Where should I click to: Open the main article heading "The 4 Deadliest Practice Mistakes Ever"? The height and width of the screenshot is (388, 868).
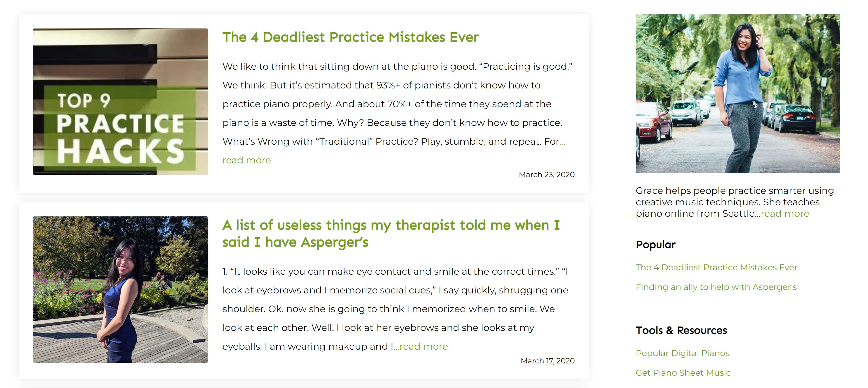click(x=350, y=37)
